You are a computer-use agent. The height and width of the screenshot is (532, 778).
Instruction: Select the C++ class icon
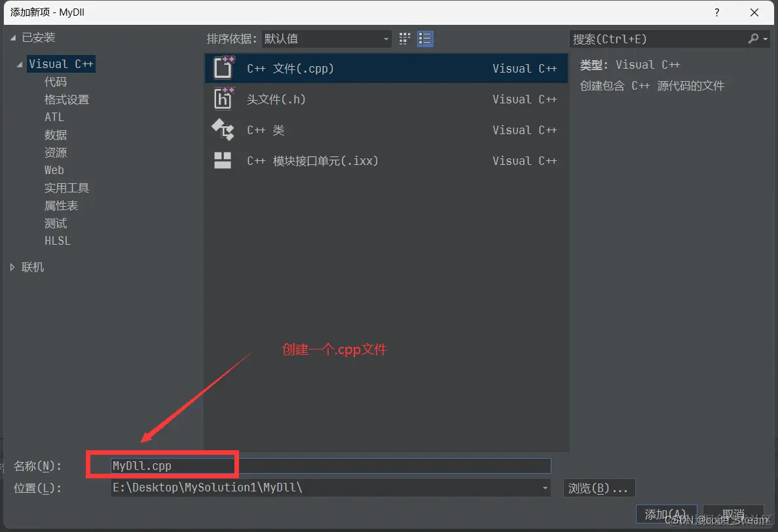(x=223, y=130)
